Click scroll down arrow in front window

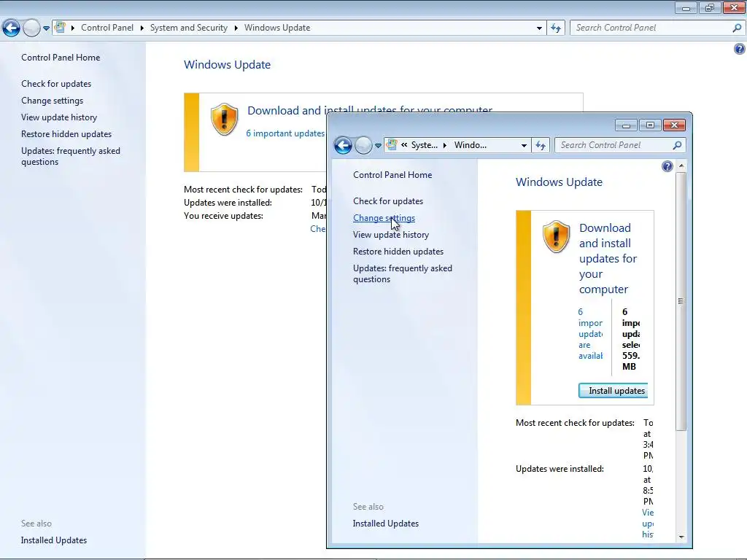[x=681, y=537]
